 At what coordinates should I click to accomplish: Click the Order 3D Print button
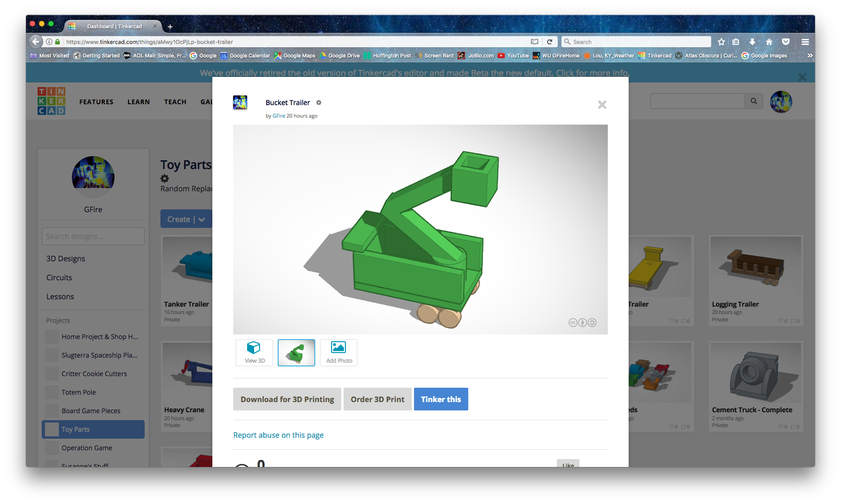coord(377,399)
